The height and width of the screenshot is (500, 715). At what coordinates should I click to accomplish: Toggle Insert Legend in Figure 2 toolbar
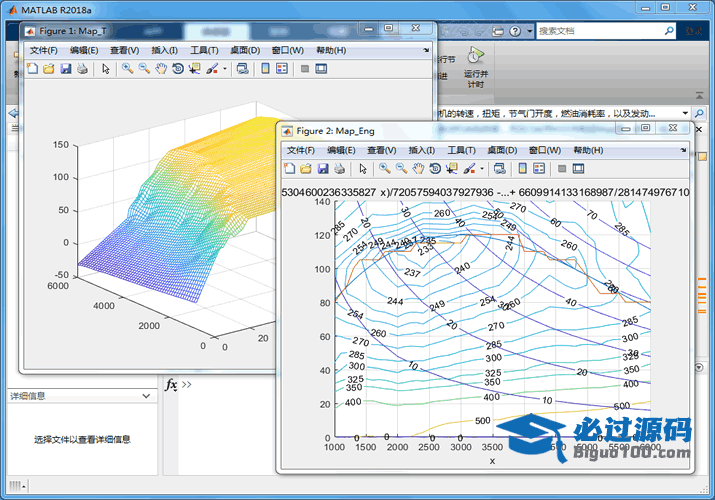539,168
